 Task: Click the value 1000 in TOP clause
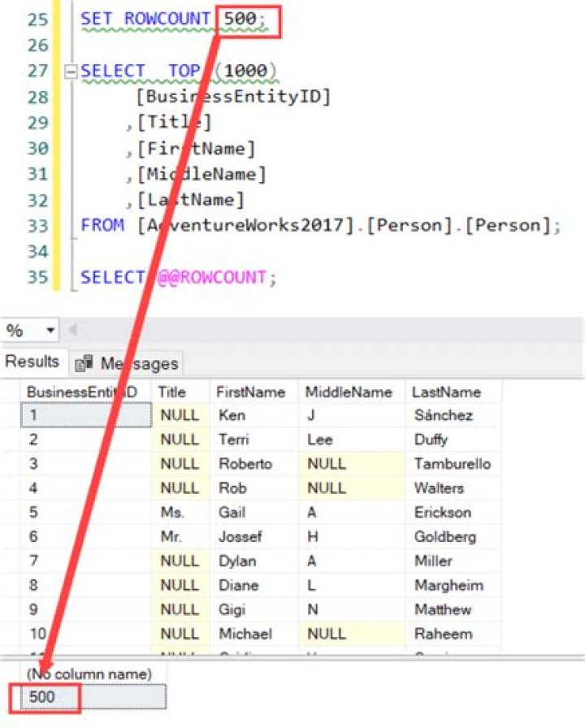point(245,71)
